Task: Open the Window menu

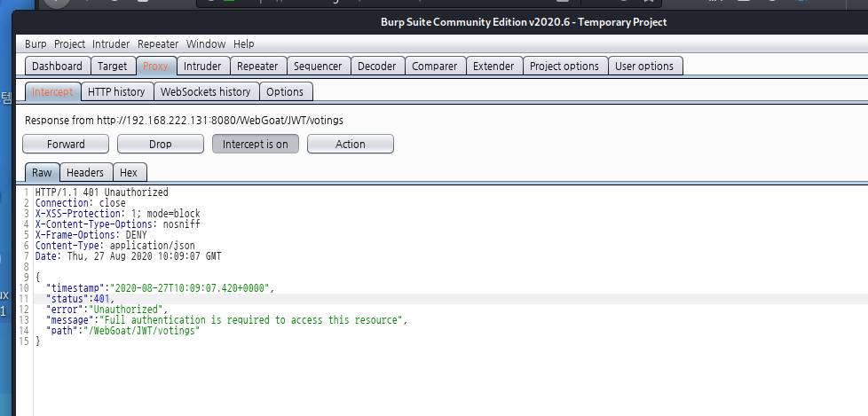Action: coord(206,43)
